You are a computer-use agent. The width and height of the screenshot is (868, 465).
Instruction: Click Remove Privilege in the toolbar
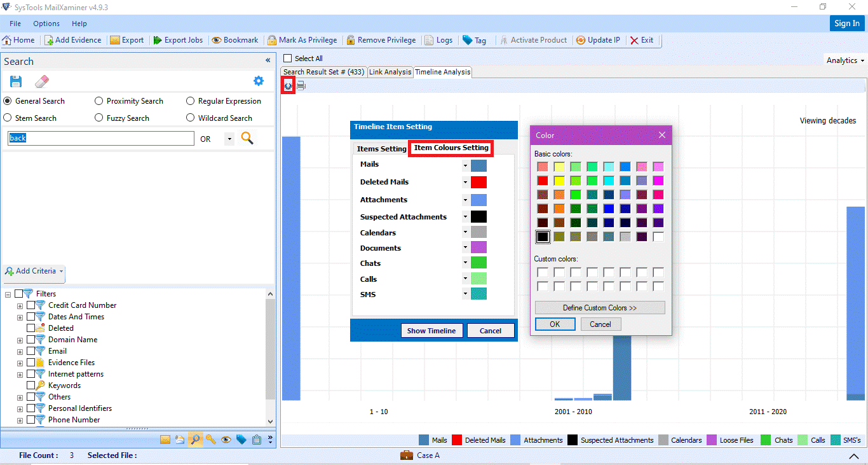(x=381, y=40)
